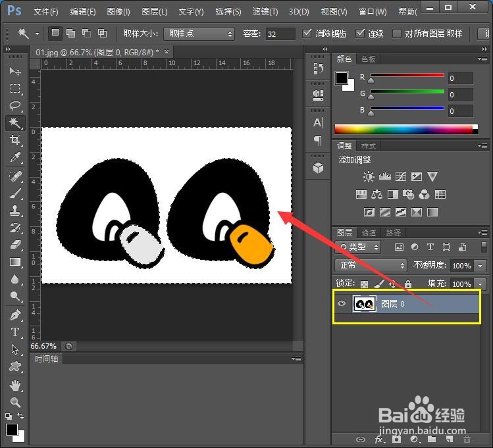Select the Dodge tool
Image resolution: width=493 pixels, height=448 pixels.
[x=14, y=296]
